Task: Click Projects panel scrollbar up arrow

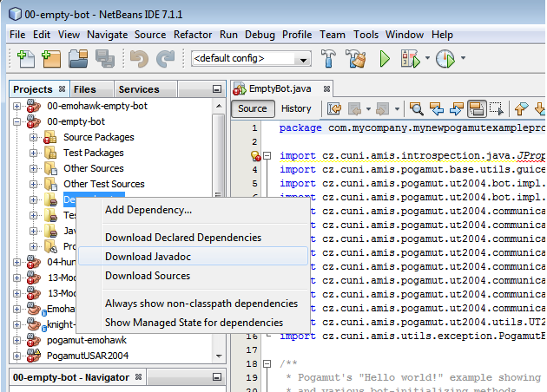Action: coord(219,106)
